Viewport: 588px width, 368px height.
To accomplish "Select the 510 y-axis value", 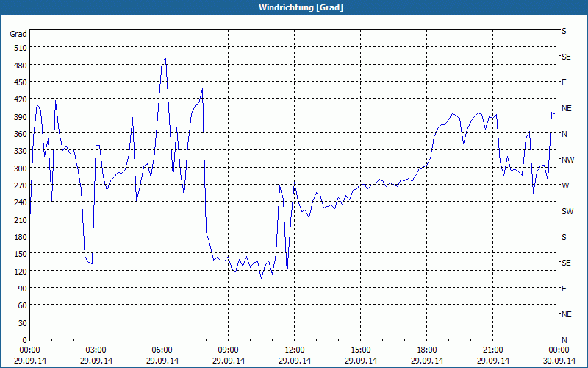I will point(21,48).
